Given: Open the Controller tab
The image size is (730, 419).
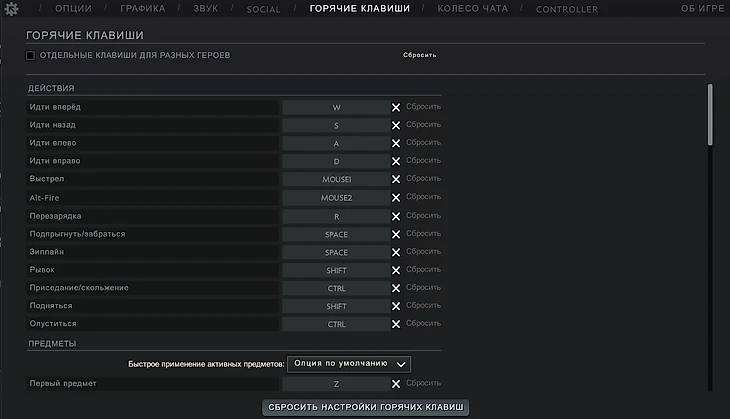Looking at the screenshot, I should click(x=566, y=9).
